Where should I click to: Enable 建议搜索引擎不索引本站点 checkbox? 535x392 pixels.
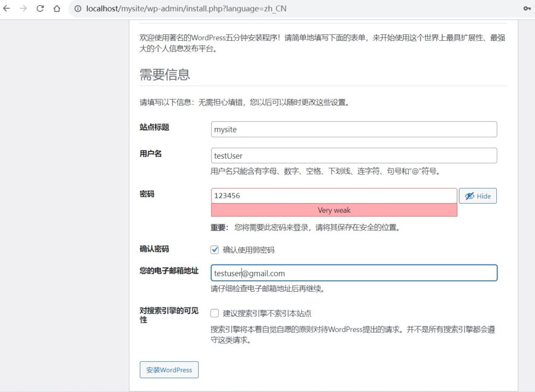215,313
